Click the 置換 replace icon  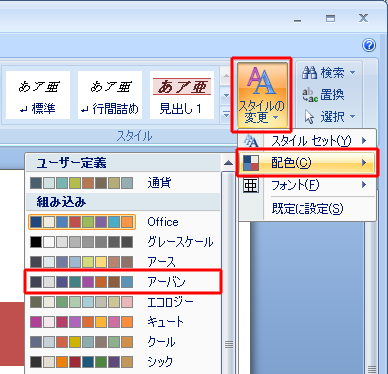pyautogui.click(x=310, y=95)
